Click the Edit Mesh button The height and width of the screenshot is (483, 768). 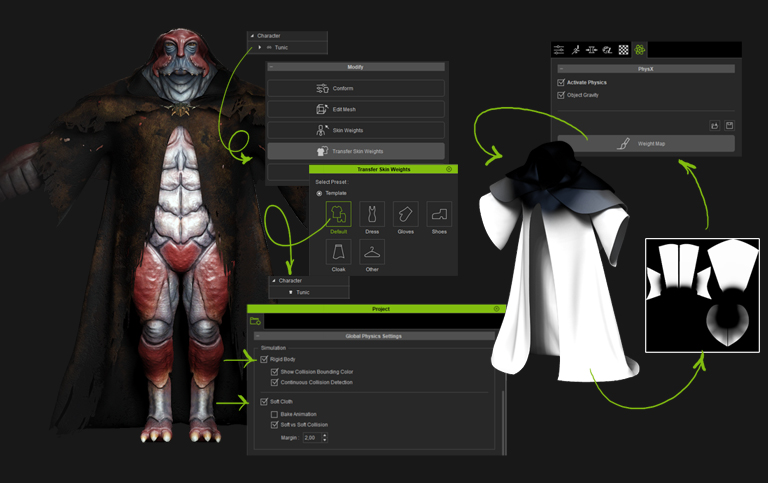[356, 109]
